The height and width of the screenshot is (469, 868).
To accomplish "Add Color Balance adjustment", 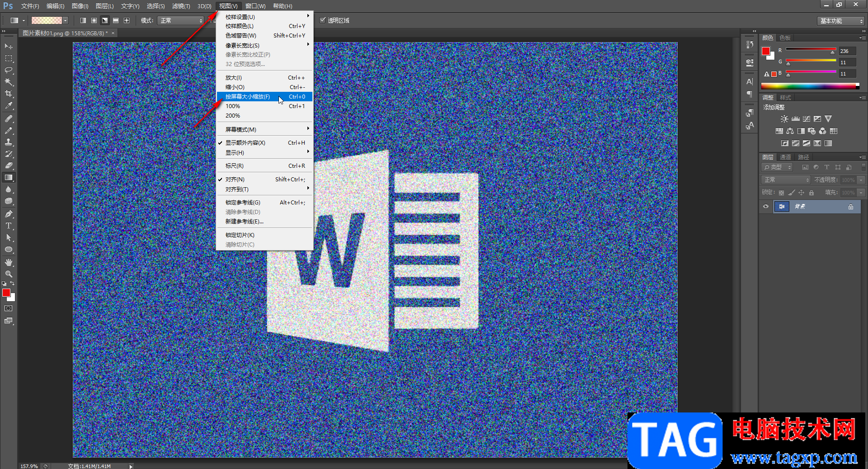I will tap(790, 131).
